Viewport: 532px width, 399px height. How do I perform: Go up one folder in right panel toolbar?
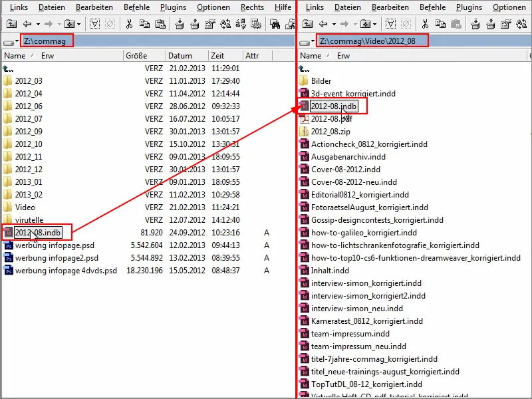[x=307, y=24]
